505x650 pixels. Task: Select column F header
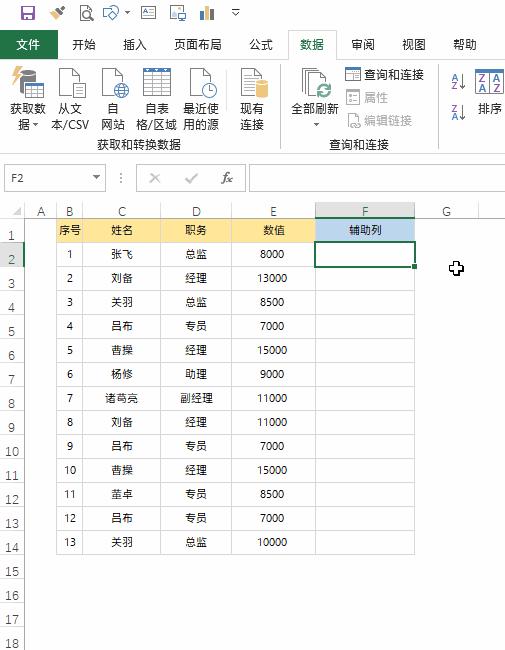[365, 211]
